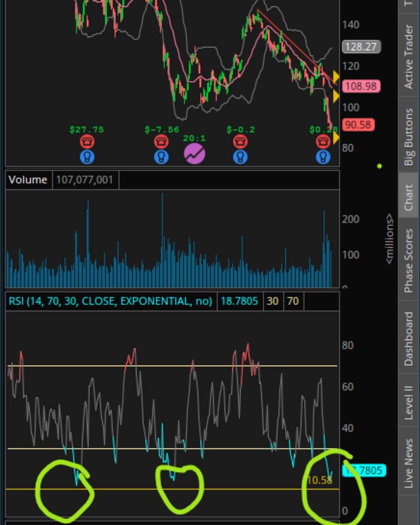Screen dimensions: 420x525
Task: Click the earnings phone icon under $27.75
Action: [x=87, y=141]
